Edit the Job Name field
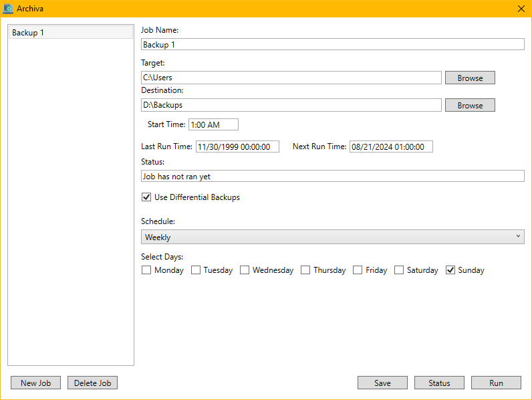Viewport: 532px width, 400px height. [333, 45]
